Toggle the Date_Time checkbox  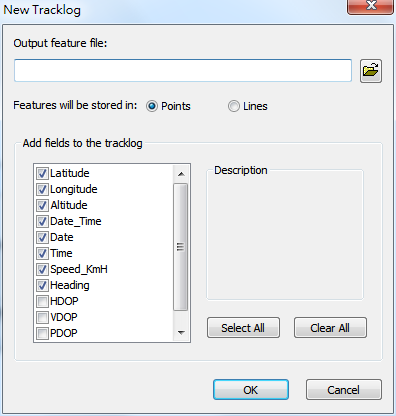coord(42,221)
